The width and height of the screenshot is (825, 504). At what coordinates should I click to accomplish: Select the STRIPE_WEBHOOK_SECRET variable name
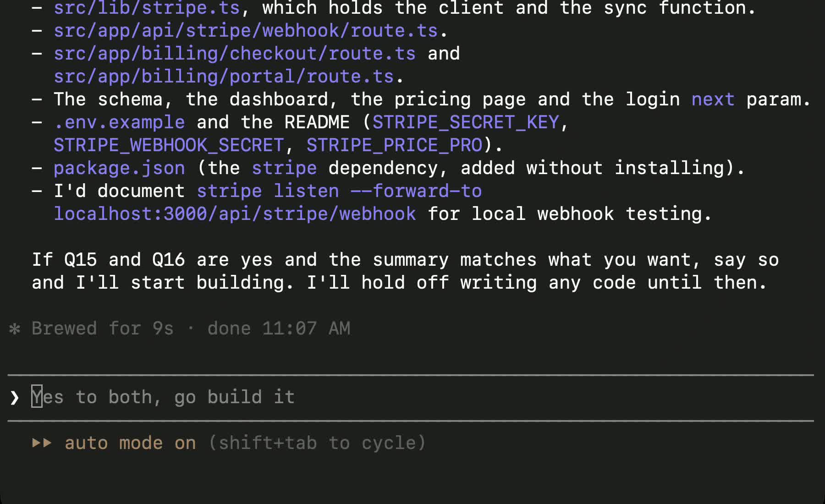pos(169,145)
